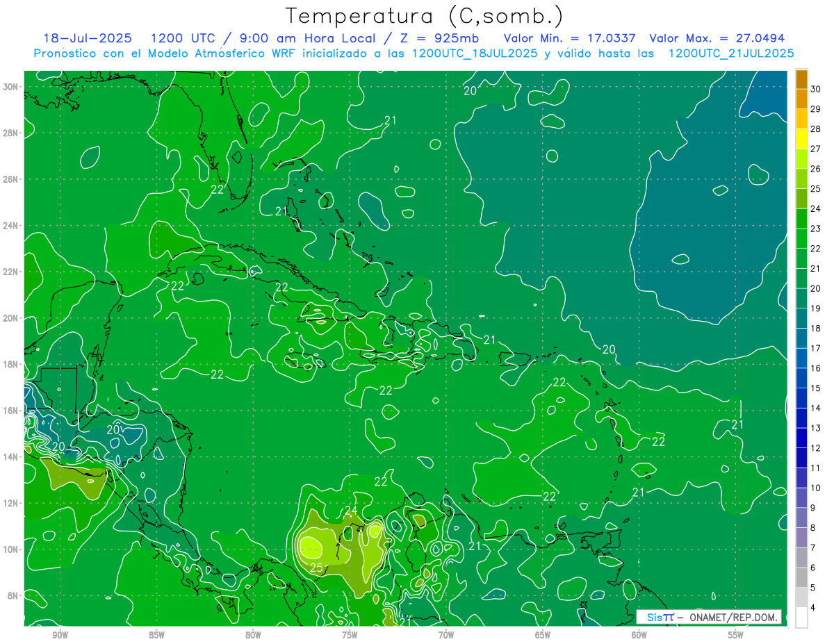The width and height of the screenshot is (834, 644).
Task: Click the "7" label on the color scale
Action: [x=815, y=547]
